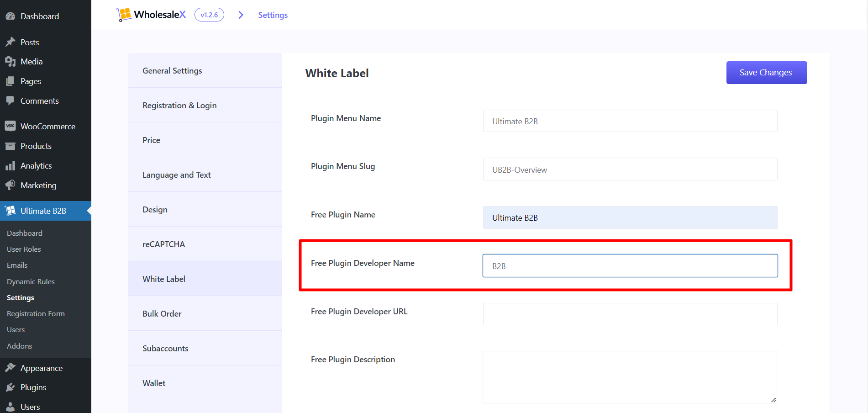Click the Save Changes button
The width and height of the screenshot is (868, 413).
point(767,73)
